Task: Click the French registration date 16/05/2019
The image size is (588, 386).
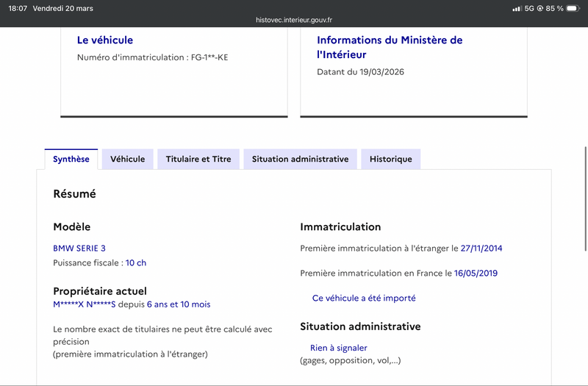Action: click(x=476, y=273)
